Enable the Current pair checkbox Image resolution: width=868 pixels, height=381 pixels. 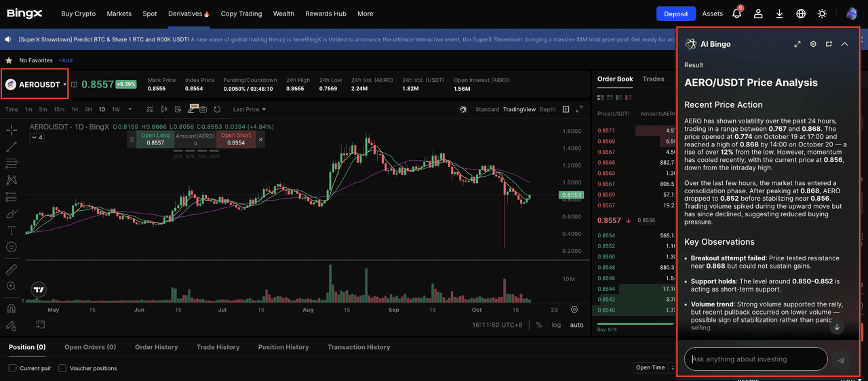pyautogui.click(x=13, y=368)
